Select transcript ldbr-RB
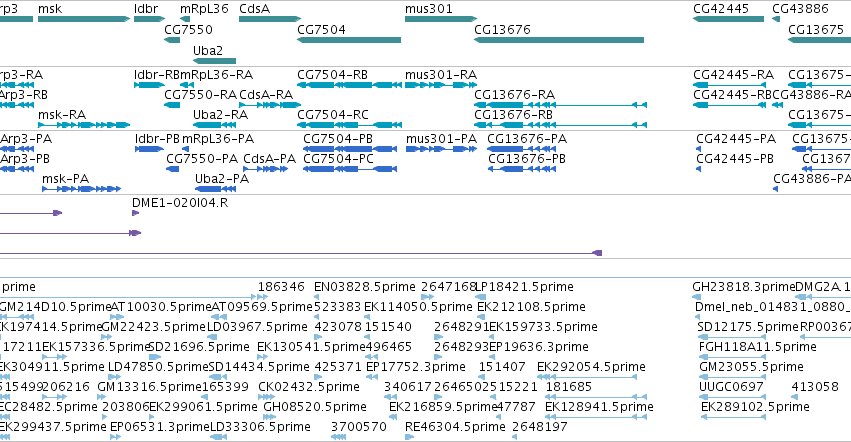This screenshot has height=442, width=851. coord(149,85)
